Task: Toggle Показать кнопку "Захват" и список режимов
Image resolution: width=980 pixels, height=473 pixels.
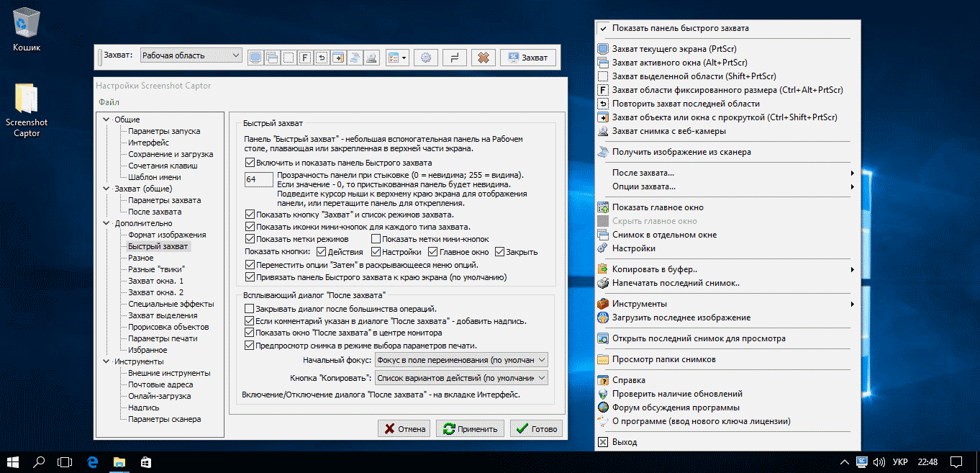Action: tap(250, 215)
